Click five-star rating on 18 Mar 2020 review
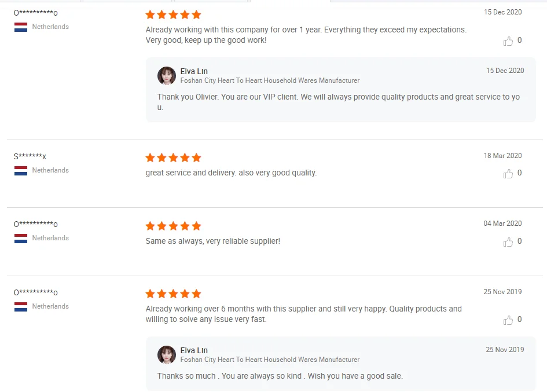Image resolution: width=547 pixels, height=392 pixels. click(x=173, y=157)
